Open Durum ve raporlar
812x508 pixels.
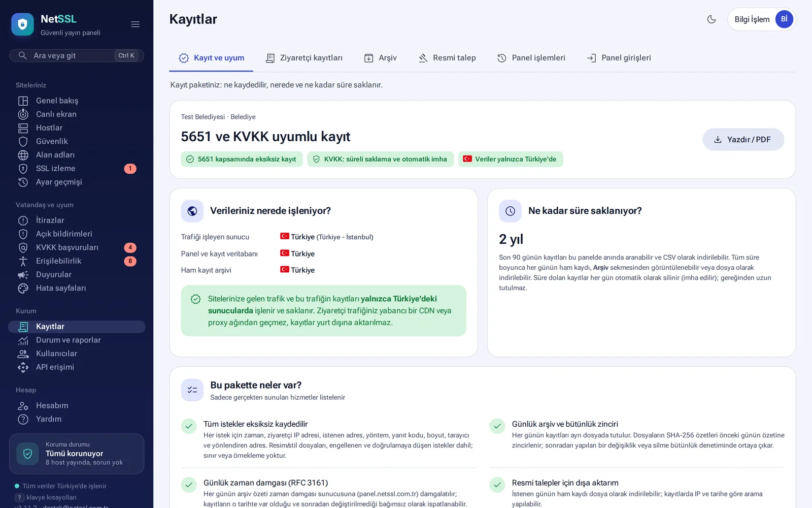[77, 340]
